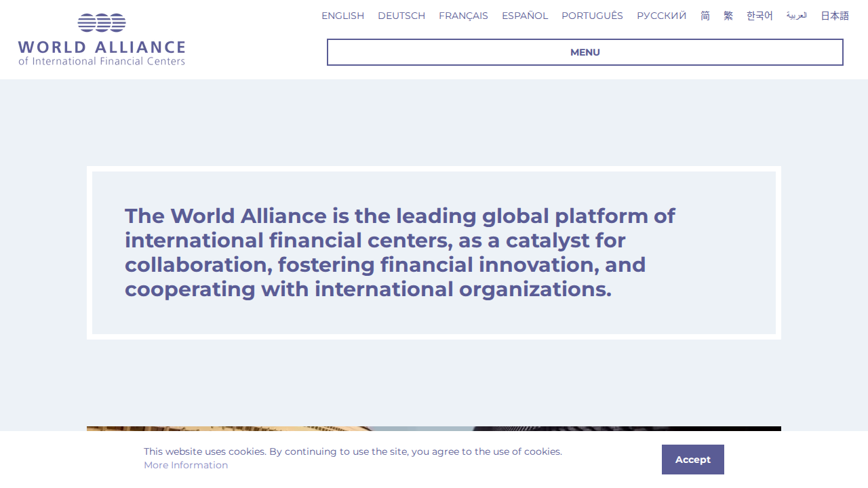868x488 pixels.
Task: Switch site to Português
Action: (592, 16)
